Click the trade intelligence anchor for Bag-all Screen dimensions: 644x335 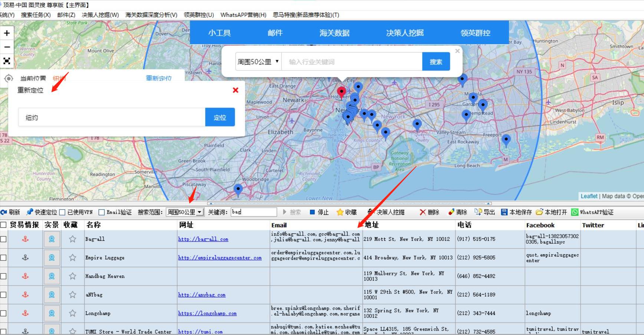[x=25, y=239]
